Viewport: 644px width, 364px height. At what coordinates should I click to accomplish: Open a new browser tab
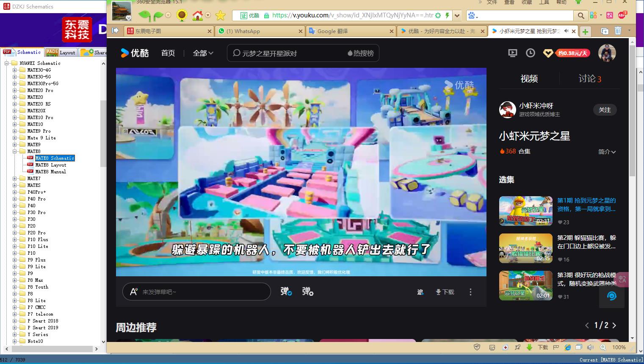click(x=585, y=31)
